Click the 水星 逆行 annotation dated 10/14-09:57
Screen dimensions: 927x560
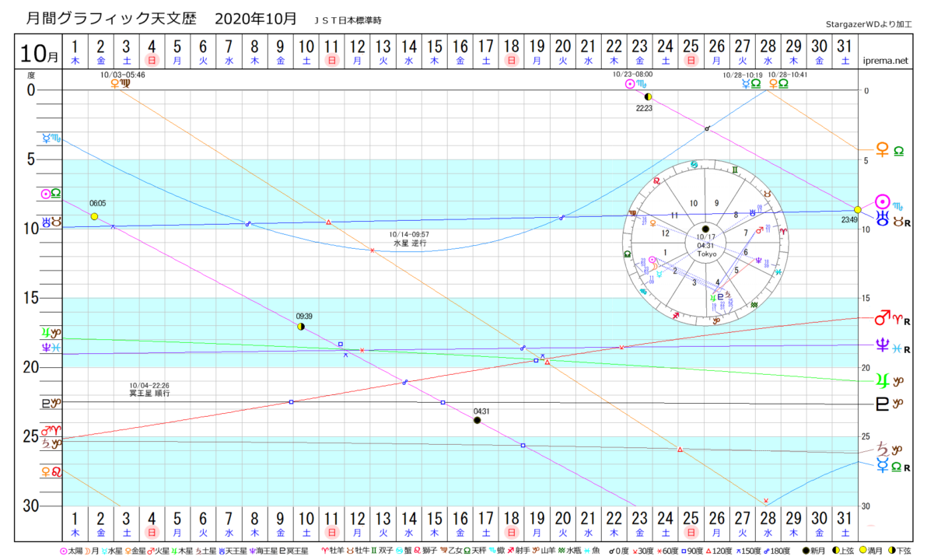[409, 238]
